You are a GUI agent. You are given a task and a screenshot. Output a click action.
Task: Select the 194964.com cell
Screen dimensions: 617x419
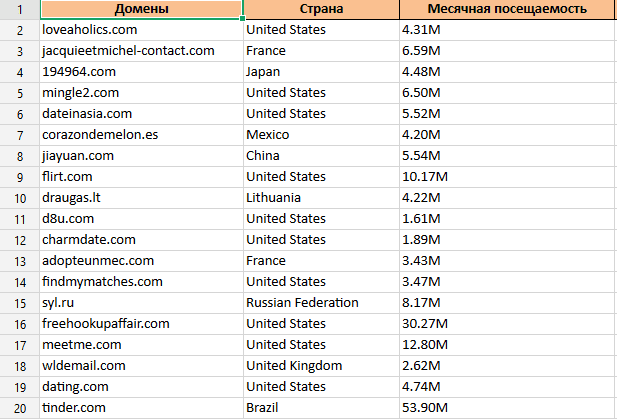(141, 72)
